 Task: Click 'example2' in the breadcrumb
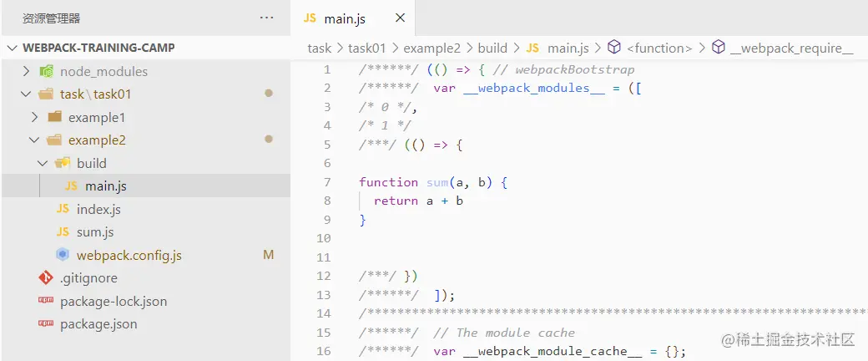pyautogui.click(x=431, y=48)
